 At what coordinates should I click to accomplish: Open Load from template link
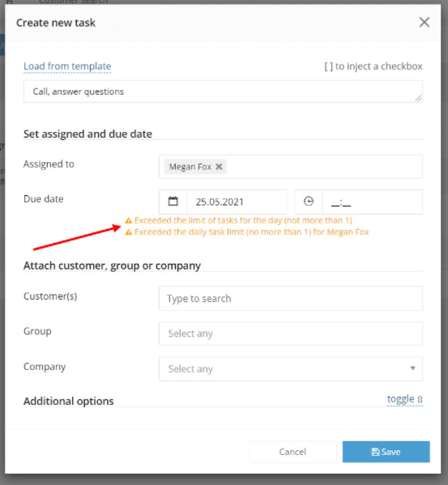[x=67, y=66]
